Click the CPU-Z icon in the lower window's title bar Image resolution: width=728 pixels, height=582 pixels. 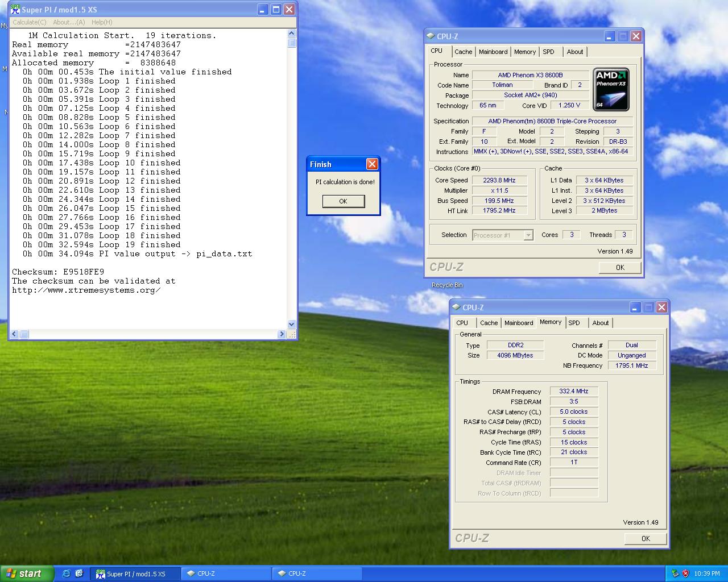456,307
